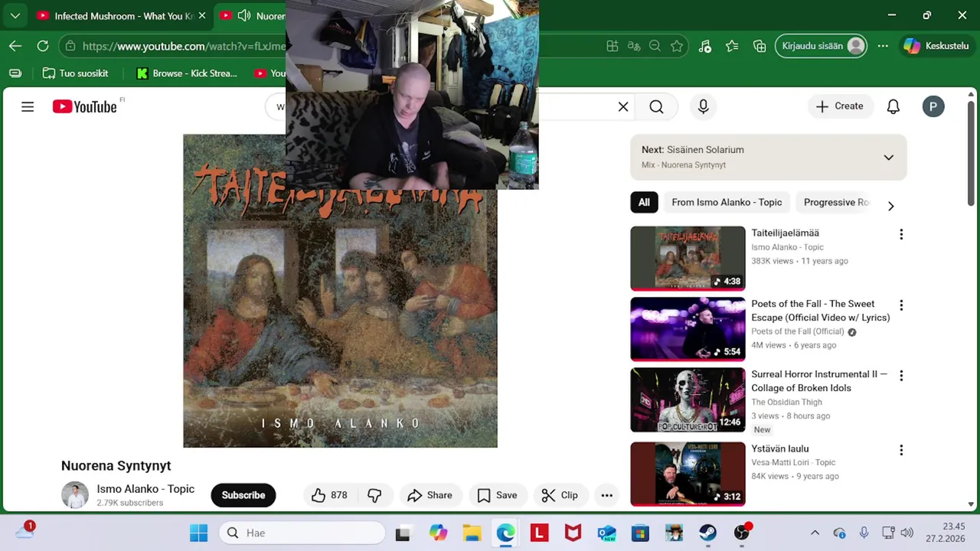Screen dimensions: 980x551
Task: Expand the Next: Sisäinen Solarium mix
Action: pyautogui.click(x=888, y=158)
